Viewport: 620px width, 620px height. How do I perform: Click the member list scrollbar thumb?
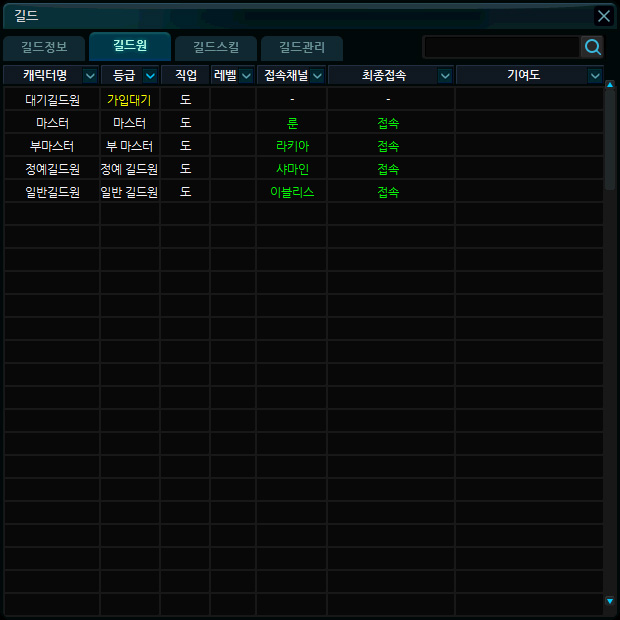pyautogui.click(x=610, y=140)
